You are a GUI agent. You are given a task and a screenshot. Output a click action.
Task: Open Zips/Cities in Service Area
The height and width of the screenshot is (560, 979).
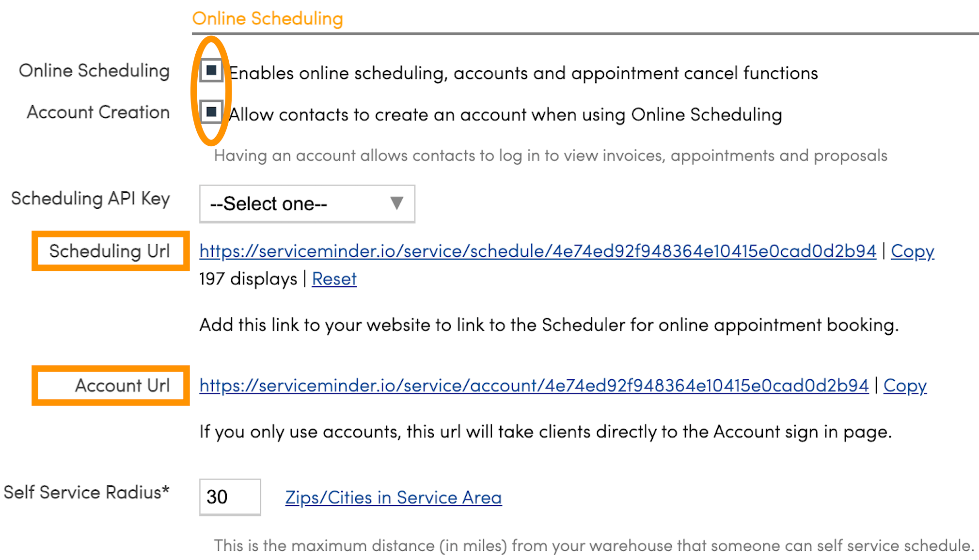[393, 498]
